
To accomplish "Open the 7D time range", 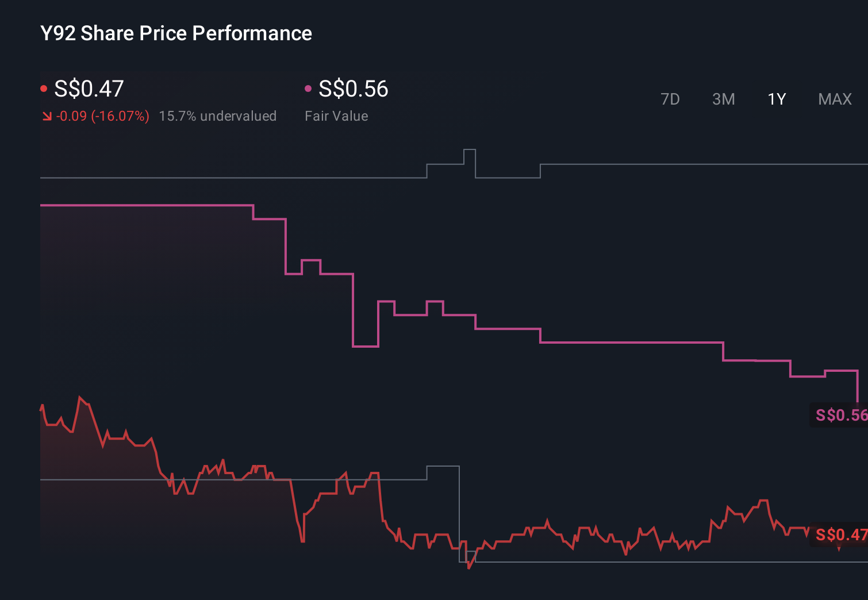I will [670, 99].
